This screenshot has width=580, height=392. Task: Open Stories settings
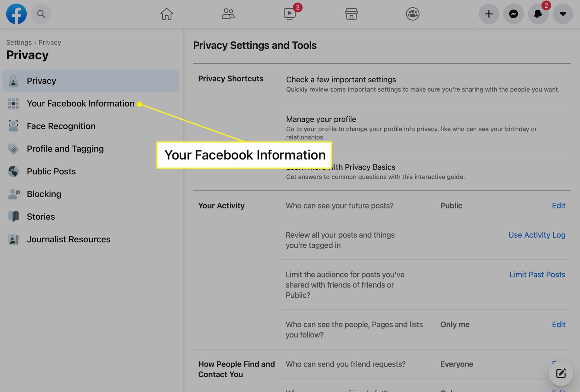[90, 216]
